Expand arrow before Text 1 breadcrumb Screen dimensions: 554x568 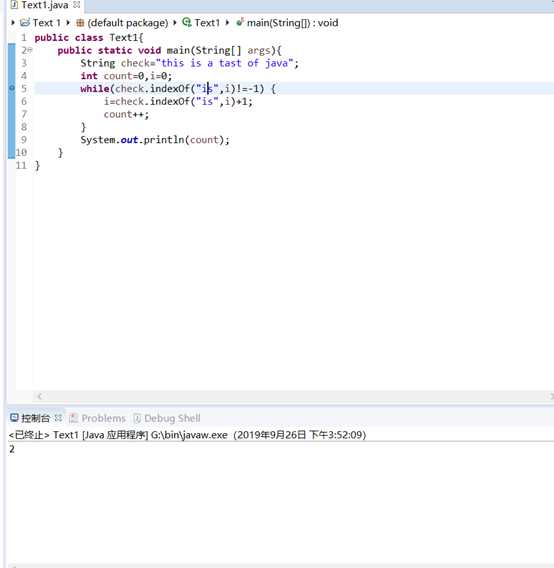[x=13, y=22]
